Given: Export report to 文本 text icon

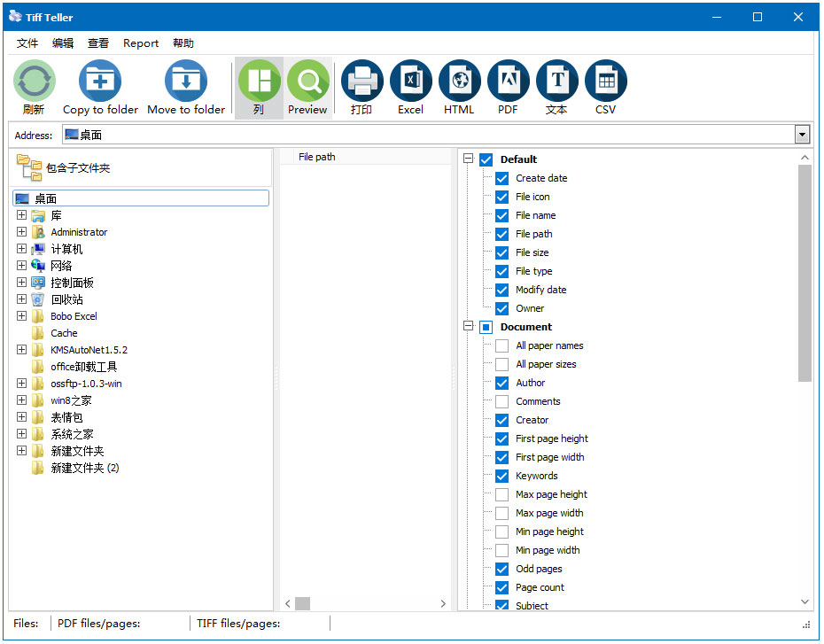Looking at the screenshot, I should click(557, 81).
